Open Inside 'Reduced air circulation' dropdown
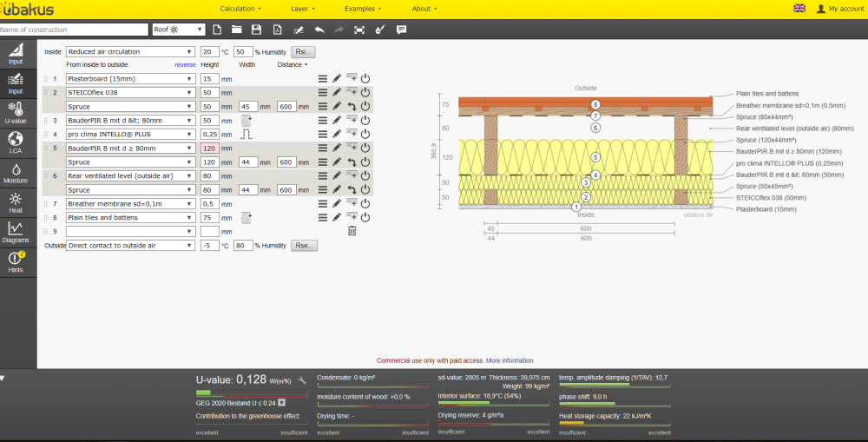This screenshot has height=442, width=868. coord(131,51)
